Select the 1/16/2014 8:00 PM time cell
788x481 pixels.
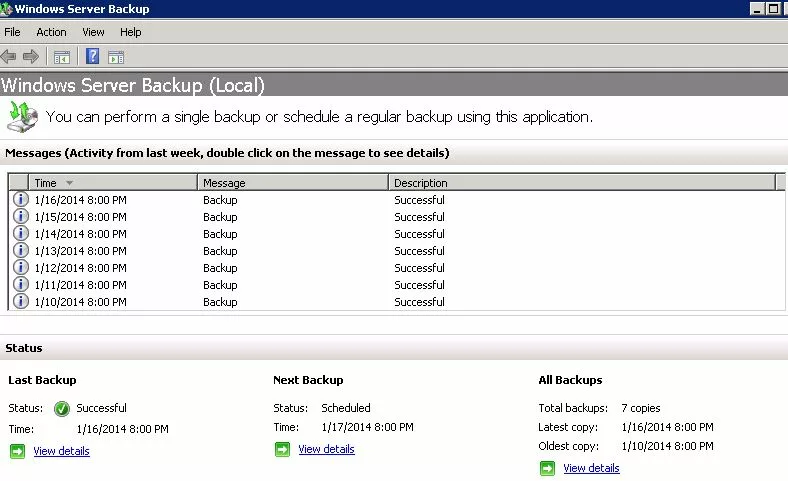coord(80,200)
